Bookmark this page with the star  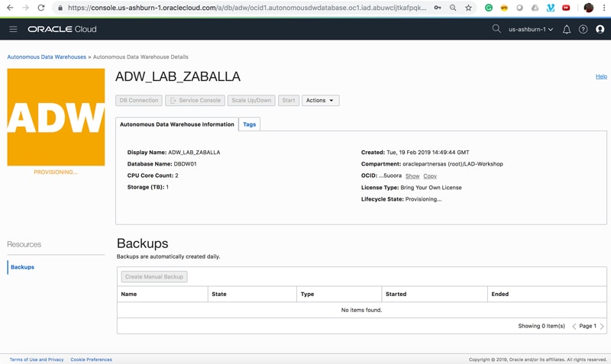pos(468,8)
